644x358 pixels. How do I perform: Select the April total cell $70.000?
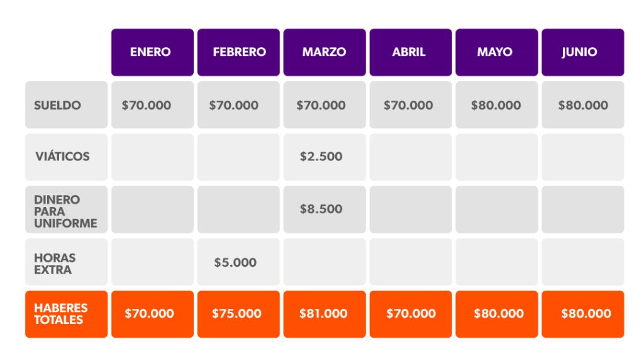411,315
